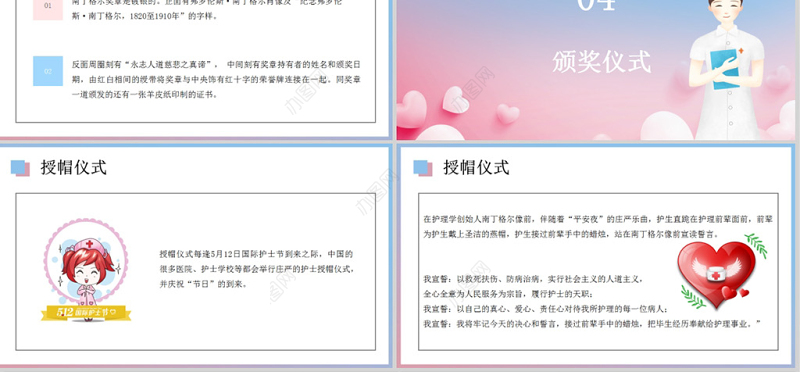Click the line starting 为护生戴上圣洁的燕帽
Image resolution: width=800 pixels, height=372 pixels.
(571, 234)
